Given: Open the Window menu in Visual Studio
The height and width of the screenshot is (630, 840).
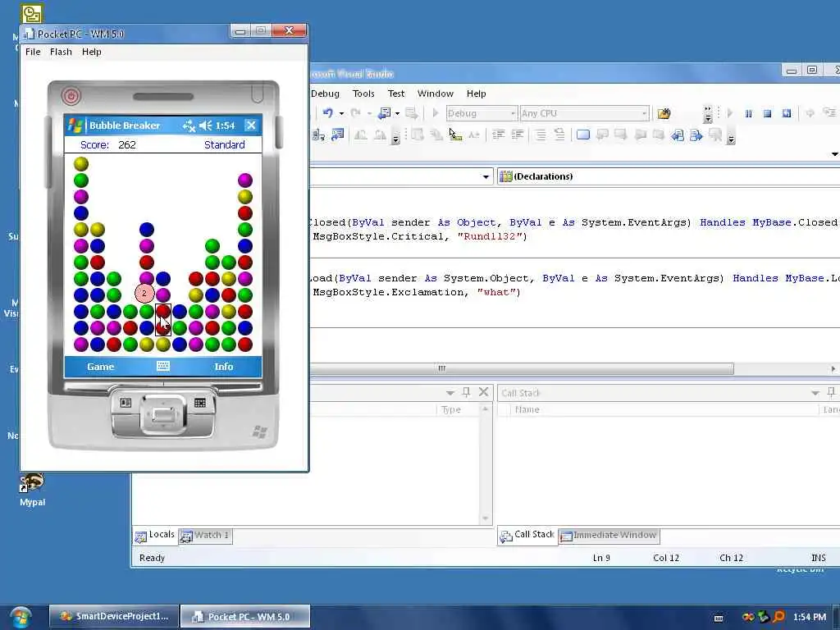Looking at the screenshot, I should (x=435, y=94).
